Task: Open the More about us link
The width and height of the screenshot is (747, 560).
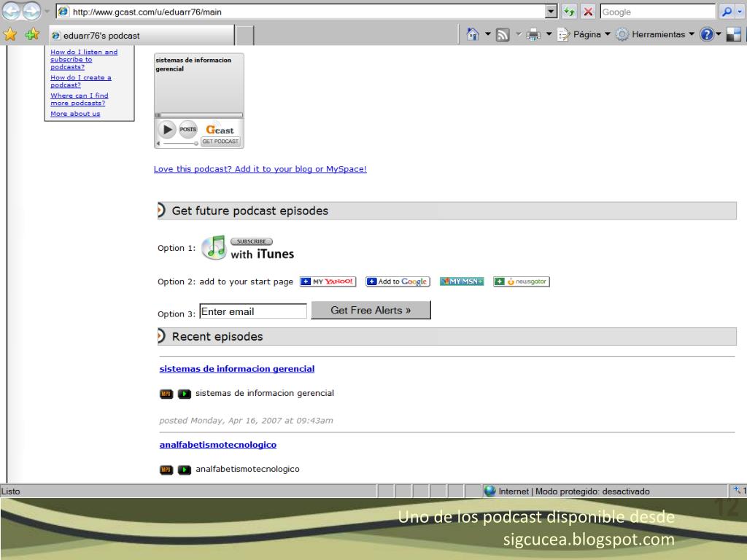Action: click(x=75, y=114)
